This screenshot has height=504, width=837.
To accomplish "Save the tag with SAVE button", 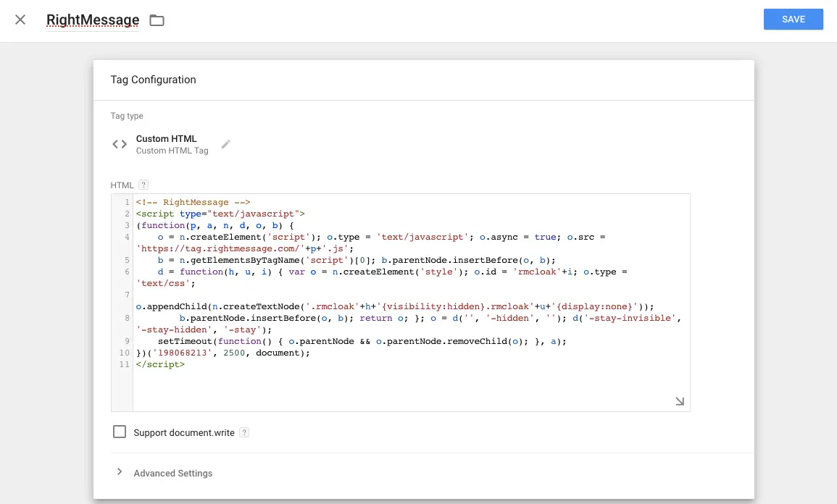I will coord(793,20).
